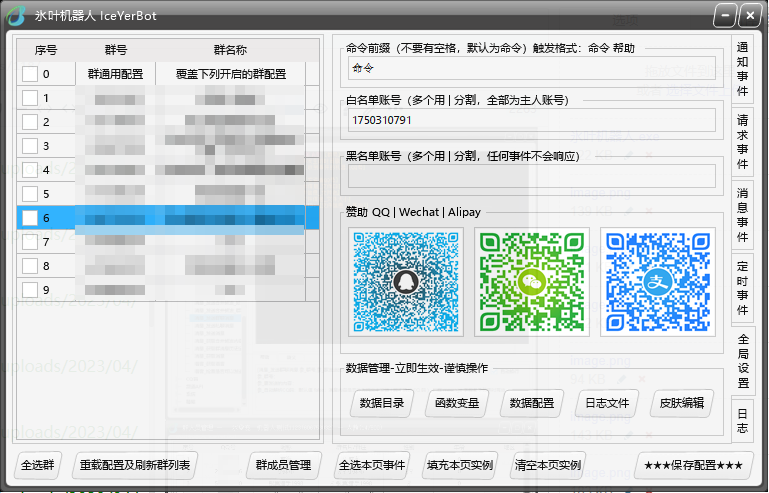The height and width of the screenshot is (493, 769).
Task: Open the 定时事件 tab
Action: pyautogui.click(x=742, y=288)
